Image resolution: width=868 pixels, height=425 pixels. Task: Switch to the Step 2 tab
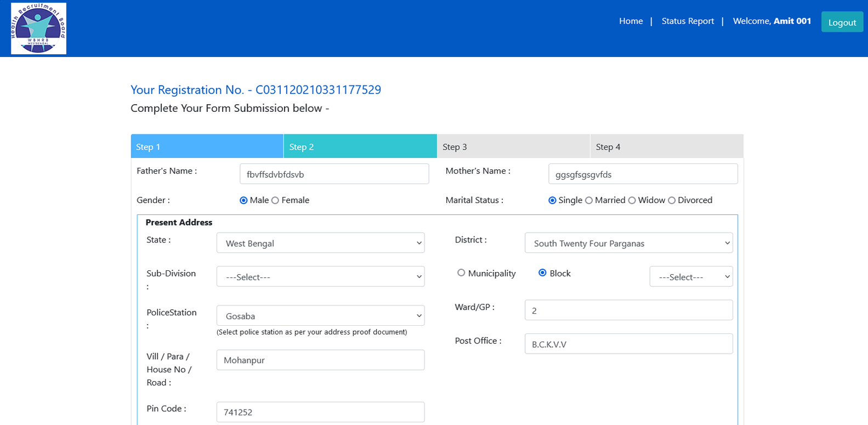pos(360,146)
